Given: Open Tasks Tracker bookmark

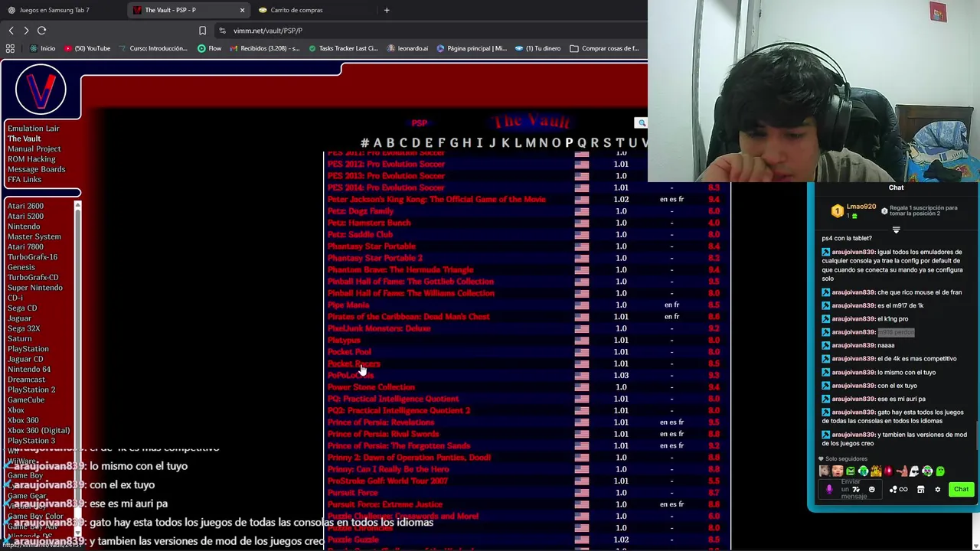Looking at the screenshot, I should (x=343, y=48).
